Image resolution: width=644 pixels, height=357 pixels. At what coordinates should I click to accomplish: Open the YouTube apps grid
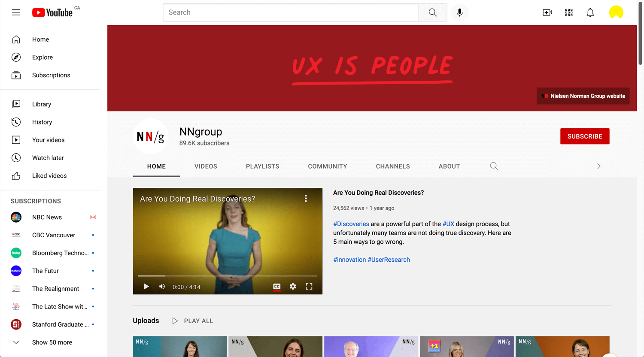[569, 12]
